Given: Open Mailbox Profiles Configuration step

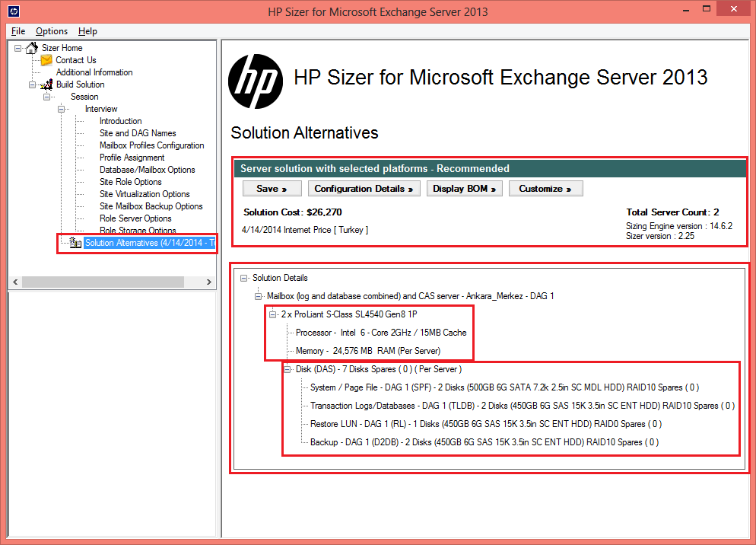Looking at the screenshot, I should click(152, 145).
